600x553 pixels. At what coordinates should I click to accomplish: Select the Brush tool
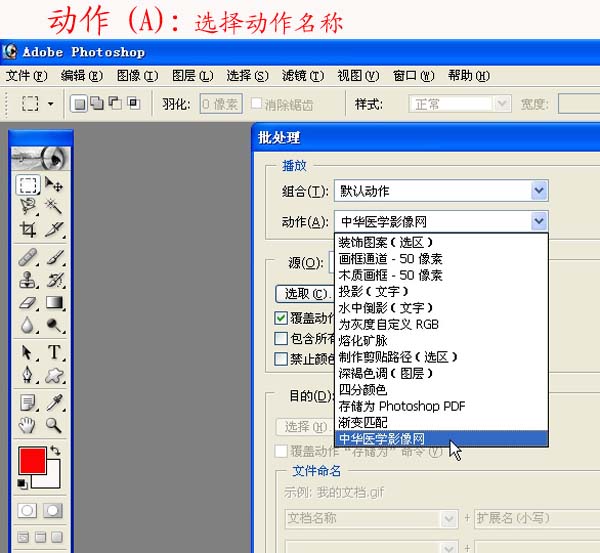point(54,257)
